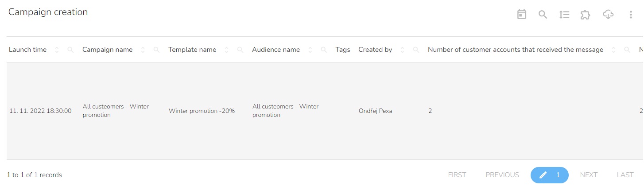This screenshot has height=186, width=644.
Task: Go to the FIRST page
Action: pyautogui.click(x=457, y=175)
